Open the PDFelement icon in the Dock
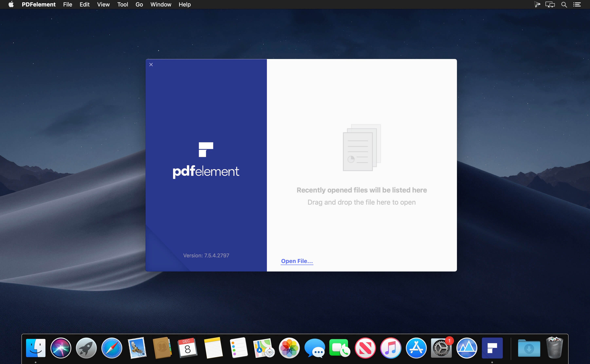590x364 pixels. pyautogui.click(x=492, y=348)
